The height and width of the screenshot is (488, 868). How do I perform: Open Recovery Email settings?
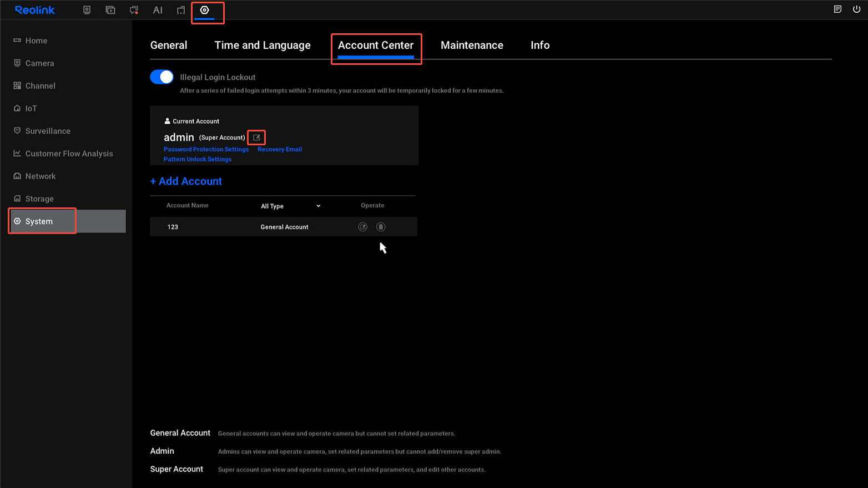pos(280,149)
